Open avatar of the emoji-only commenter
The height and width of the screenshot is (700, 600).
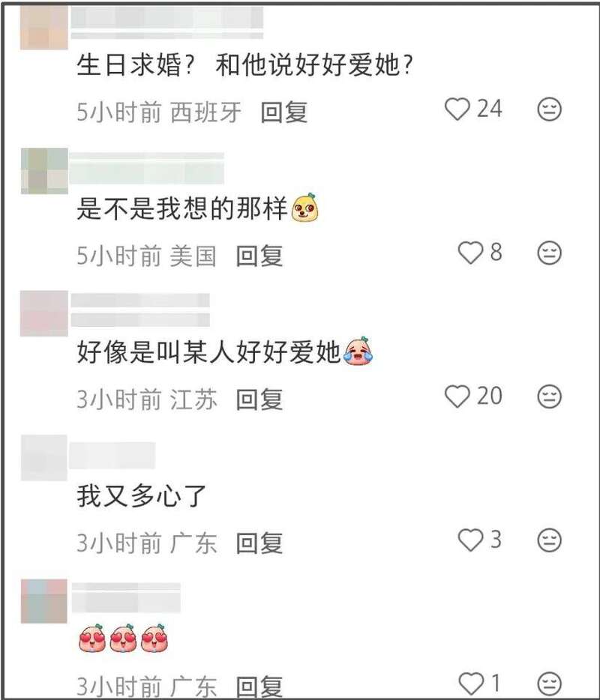coord(44,601)
